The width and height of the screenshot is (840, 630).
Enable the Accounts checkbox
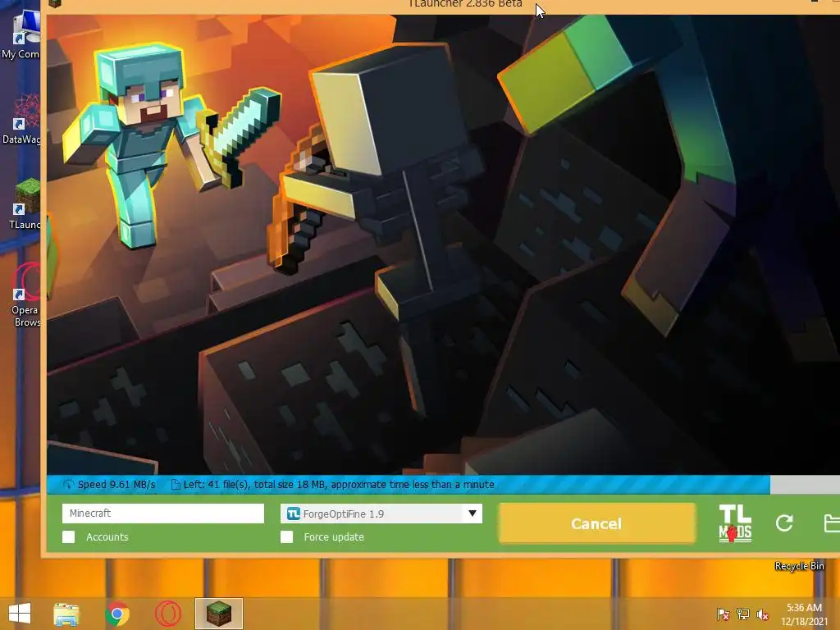click(69, 536)
